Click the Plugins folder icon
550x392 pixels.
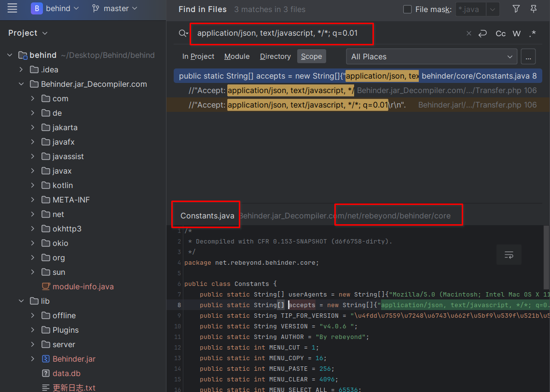pos(46,330)
